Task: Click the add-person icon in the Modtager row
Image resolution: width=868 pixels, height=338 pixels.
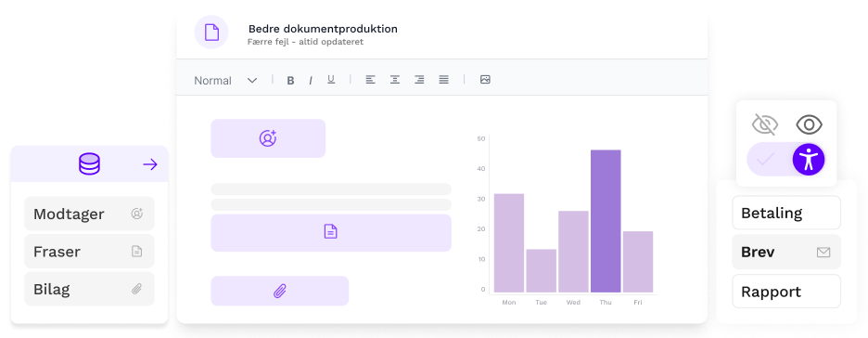Action: 136,214
